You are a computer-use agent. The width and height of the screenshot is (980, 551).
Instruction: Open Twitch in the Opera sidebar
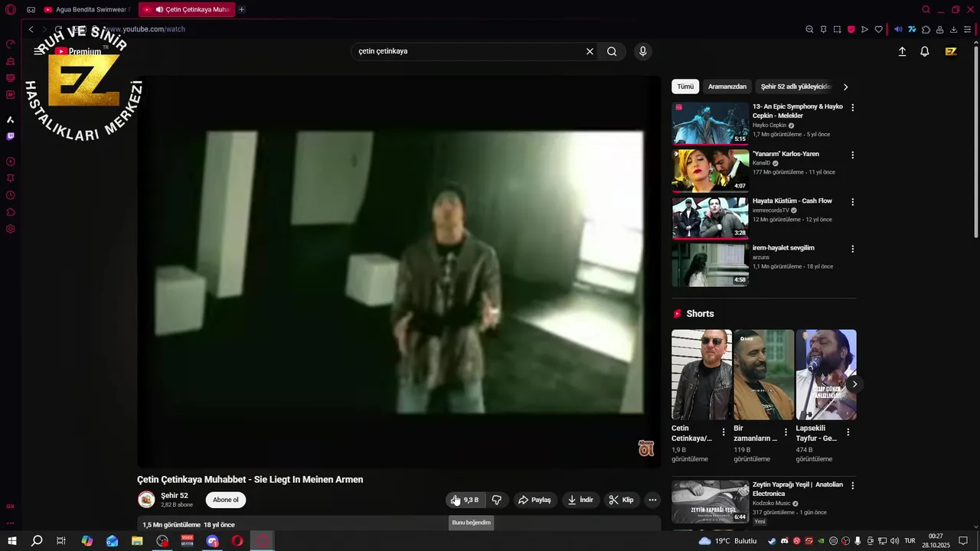pyautogui.click(x=11, y=136)
